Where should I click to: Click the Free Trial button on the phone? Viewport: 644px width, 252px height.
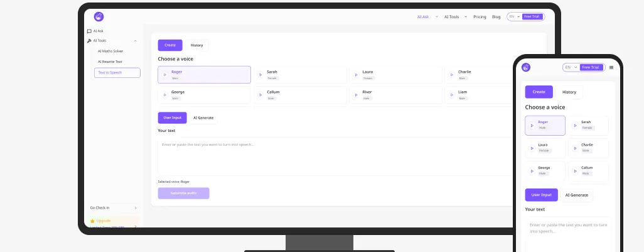(x=591, y=67)
